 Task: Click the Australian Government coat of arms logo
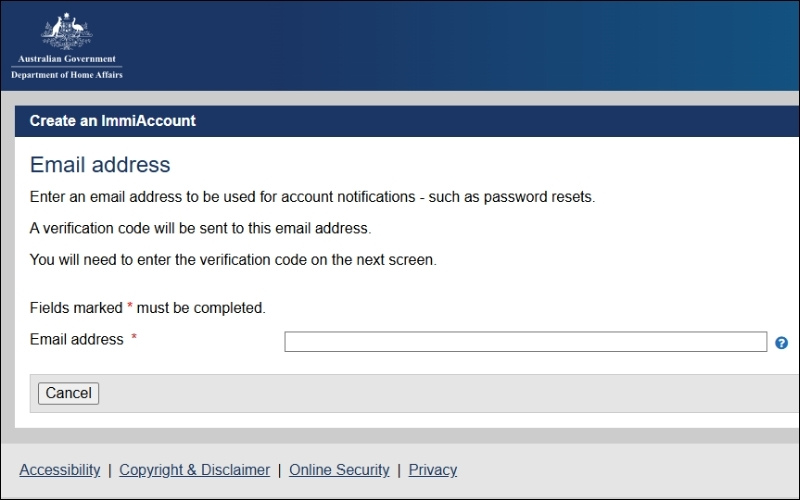pos(67,32)
